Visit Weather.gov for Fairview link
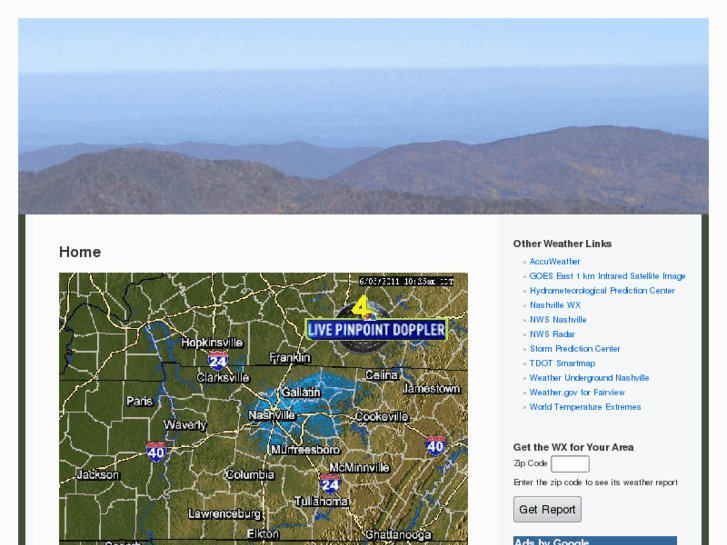Image resolution: width=727 pixels, height=545 pixels. pyautogui.click(x=577, y=392)
